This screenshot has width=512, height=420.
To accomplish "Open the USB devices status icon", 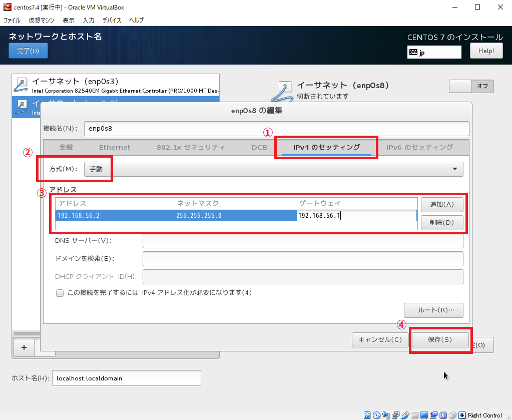I will [x=405, y=415].
